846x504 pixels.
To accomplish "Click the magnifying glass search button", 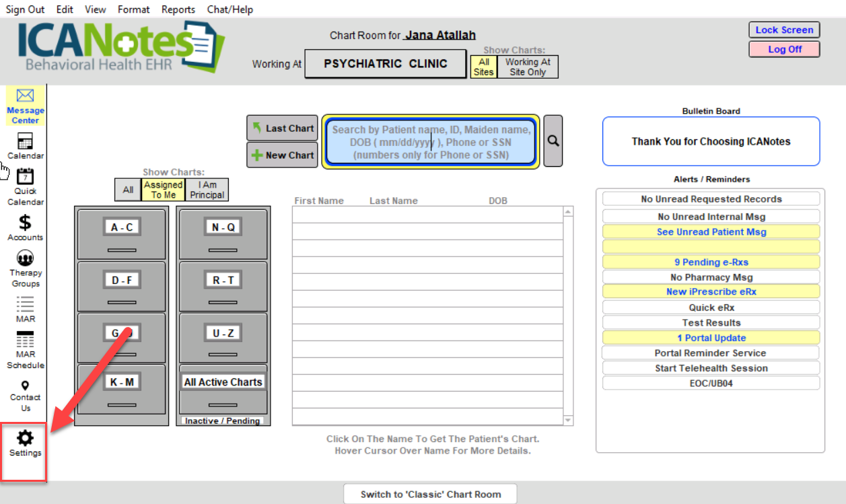I will tap(553, 141).
